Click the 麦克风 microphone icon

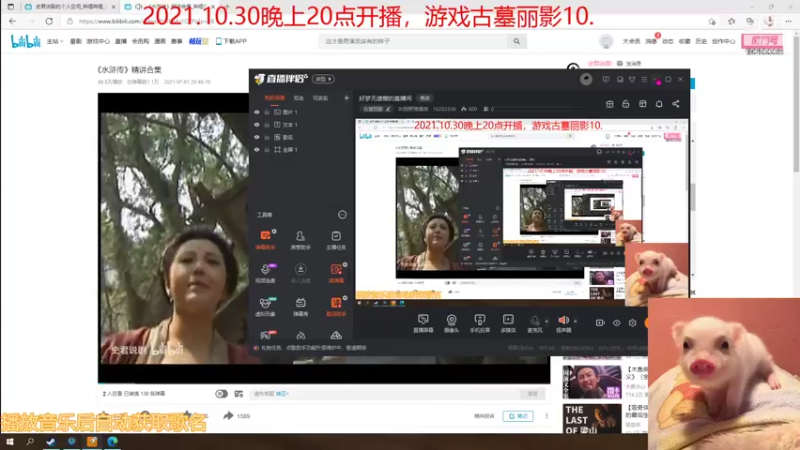click(x=535, y=320)
